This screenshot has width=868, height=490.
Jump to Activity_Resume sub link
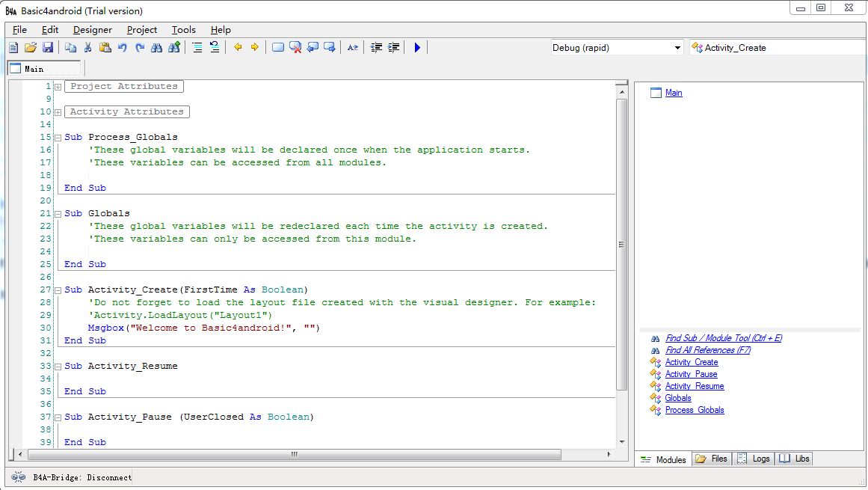695,386
